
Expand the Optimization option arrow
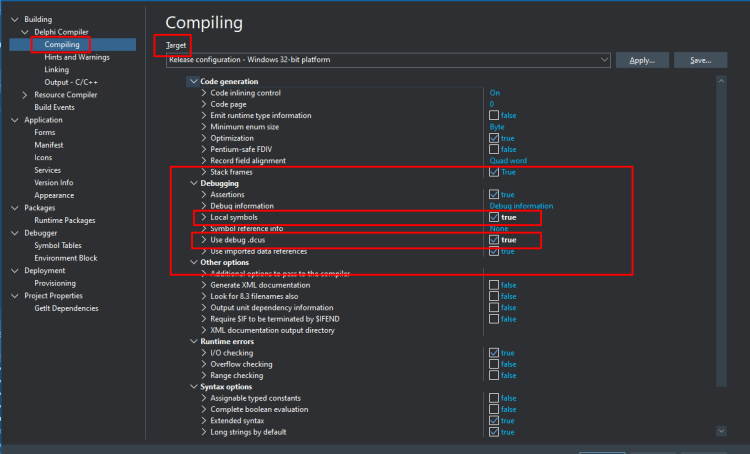(x=204, y=138)
